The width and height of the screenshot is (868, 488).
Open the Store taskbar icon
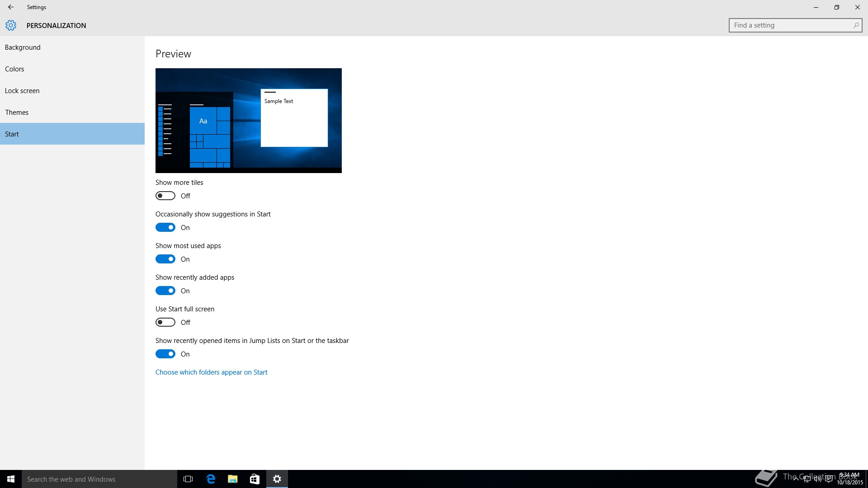point(255,479)
